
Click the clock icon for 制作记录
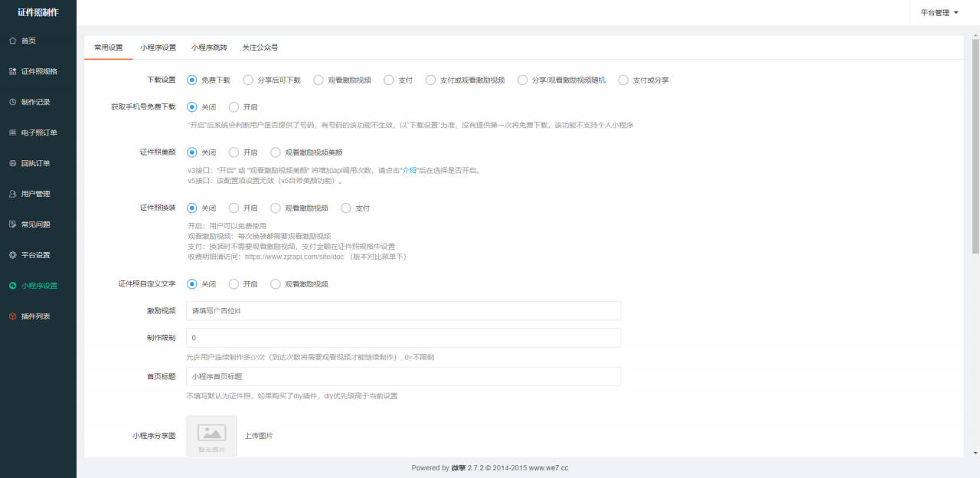12,102
